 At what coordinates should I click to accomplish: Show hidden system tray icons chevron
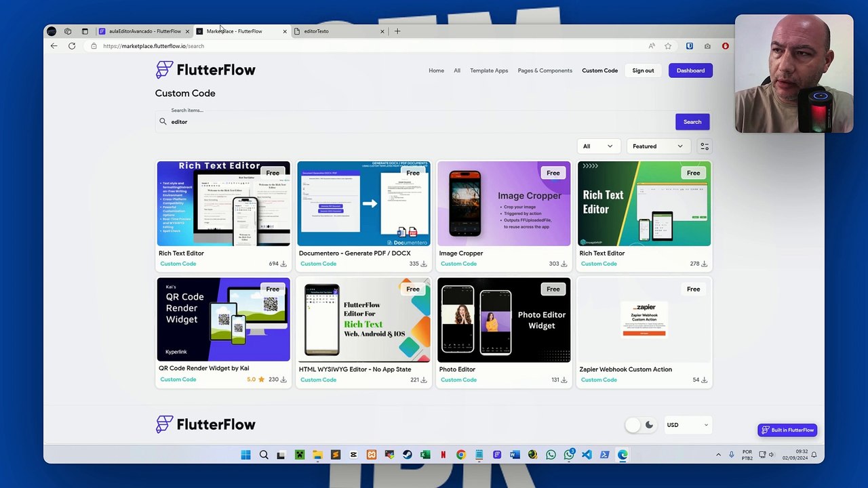(x=718, y=455)
